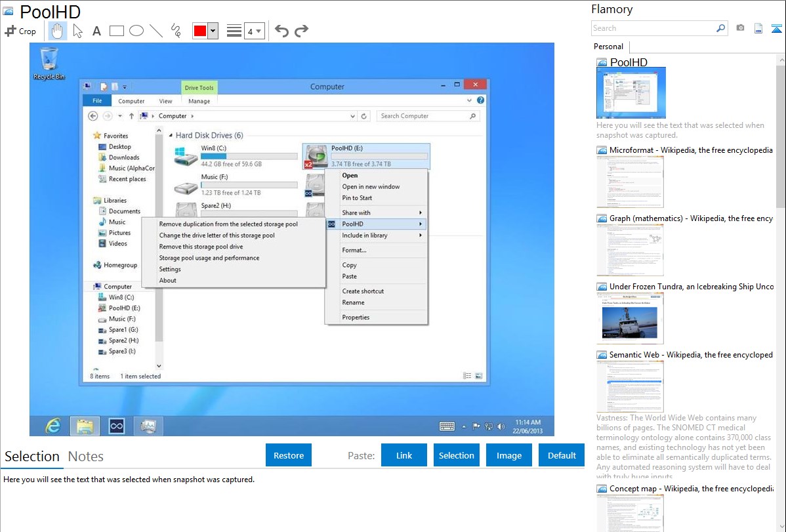Screen dimensions: 786x532
Task: Select Downloads under Favorites
Action: tap(119, 157)
